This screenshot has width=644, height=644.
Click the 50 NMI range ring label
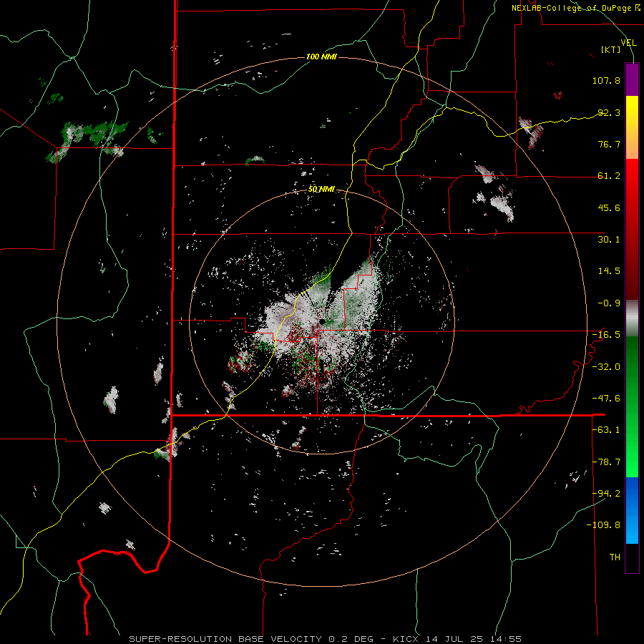point(321,190)
